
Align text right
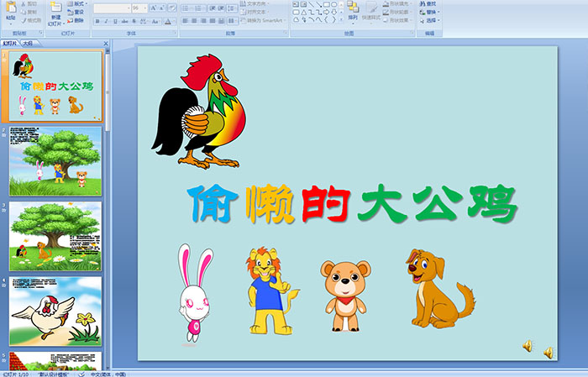pyautogui.click(x=203, y=21)
